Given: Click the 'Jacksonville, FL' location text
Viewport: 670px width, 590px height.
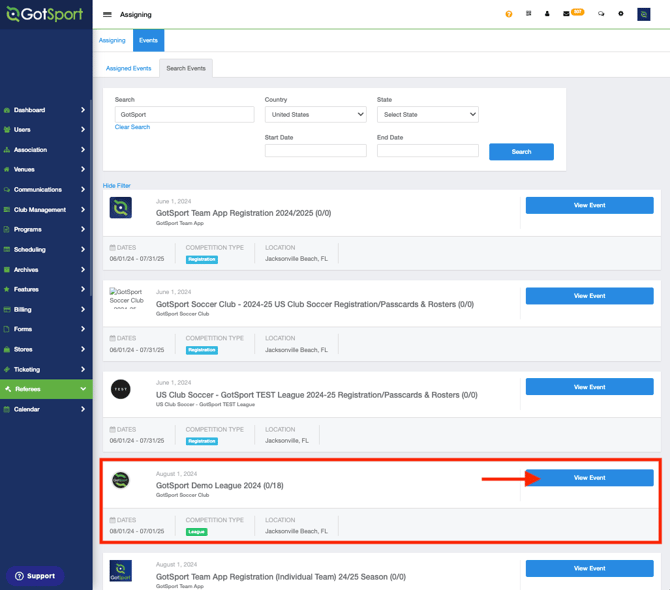Looking at the screenshot, I should click(287, 440).
